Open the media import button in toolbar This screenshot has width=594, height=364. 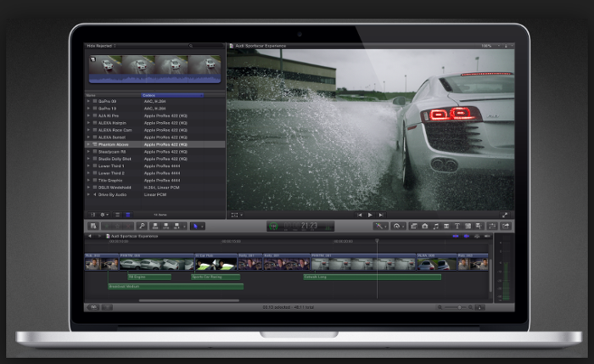point(93,227)
